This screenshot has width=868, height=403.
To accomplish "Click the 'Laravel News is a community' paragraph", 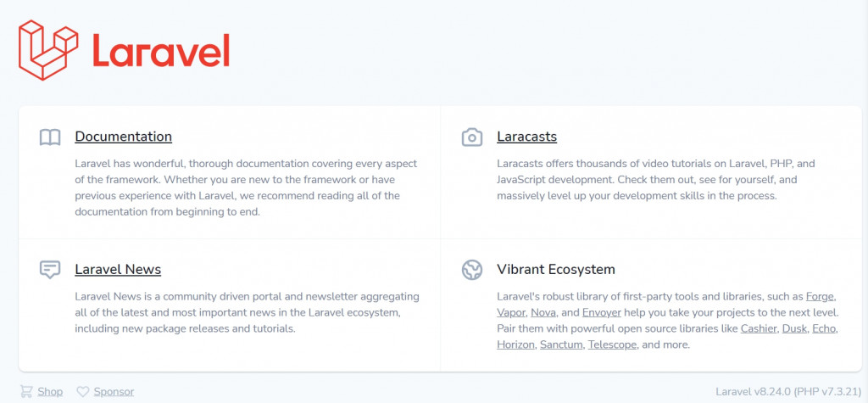I will pos(247,313).
